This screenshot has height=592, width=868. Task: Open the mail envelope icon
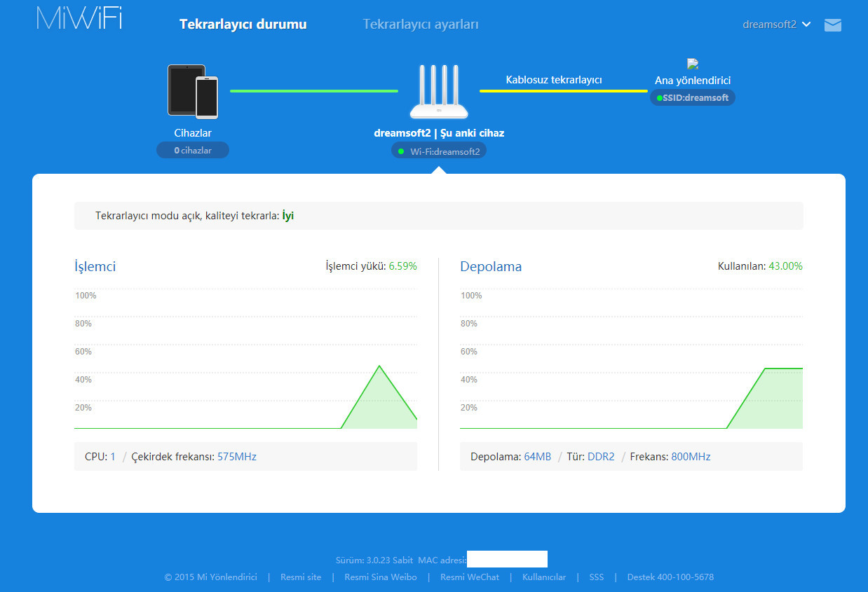click(833, 25)
